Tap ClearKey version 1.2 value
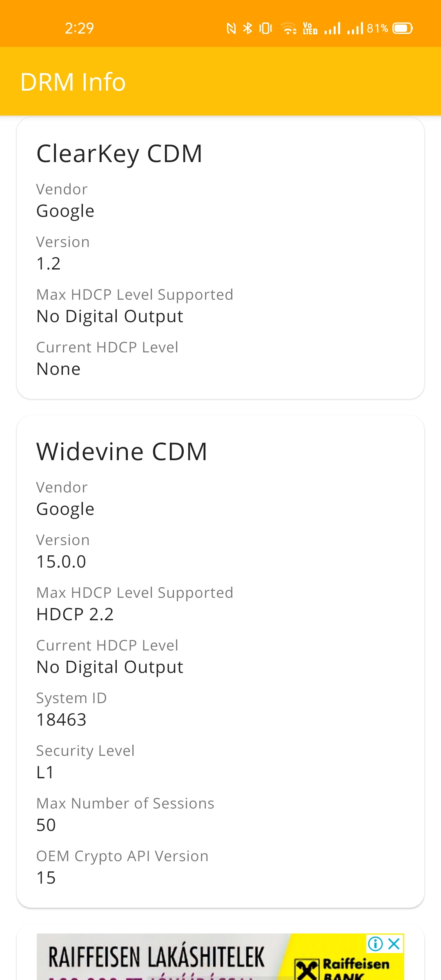 click(49, 264)
